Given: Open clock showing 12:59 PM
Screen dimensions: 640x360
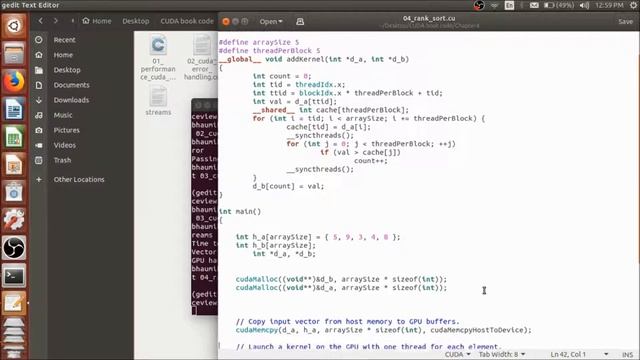Looking at the screenshot, I should (609, 5).
